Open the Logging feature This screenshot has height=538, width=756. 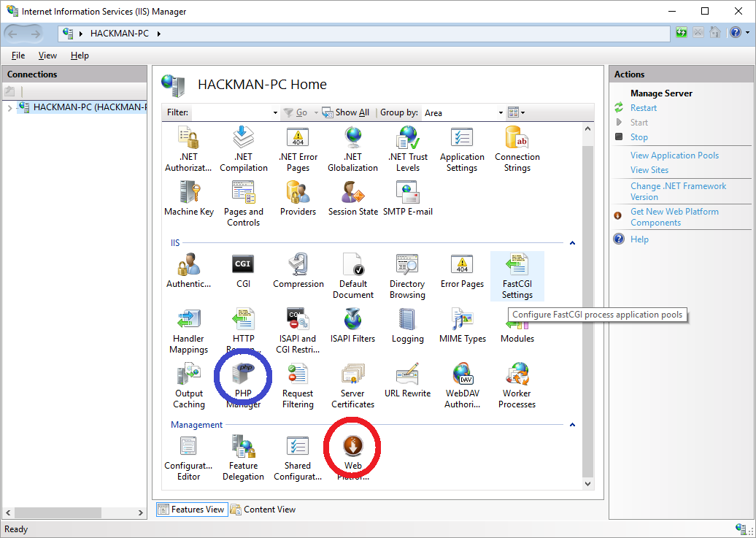pyautogui.click(x=407, y=326)
